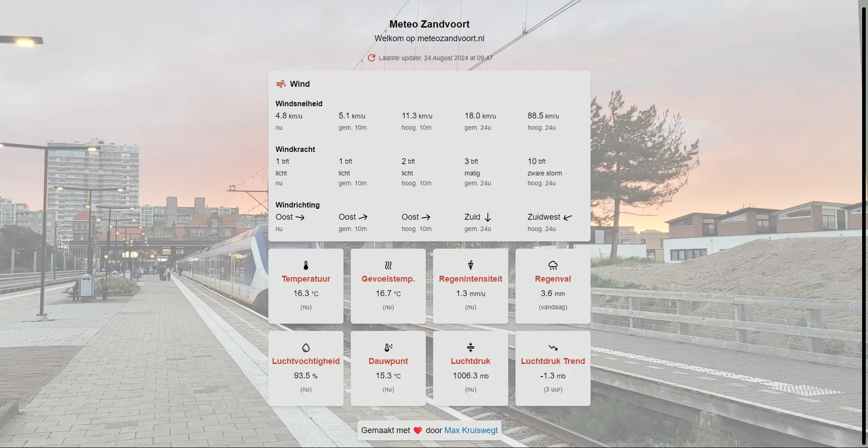Select the Dauwpunt thermometer icon
Screen dimensions: 868x448
point(388,347)
